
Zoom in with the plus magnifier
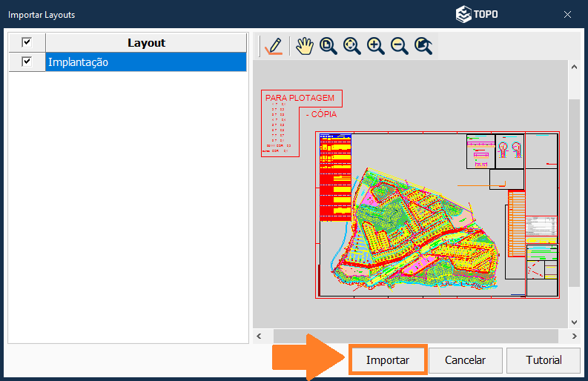tap(375, 46)
